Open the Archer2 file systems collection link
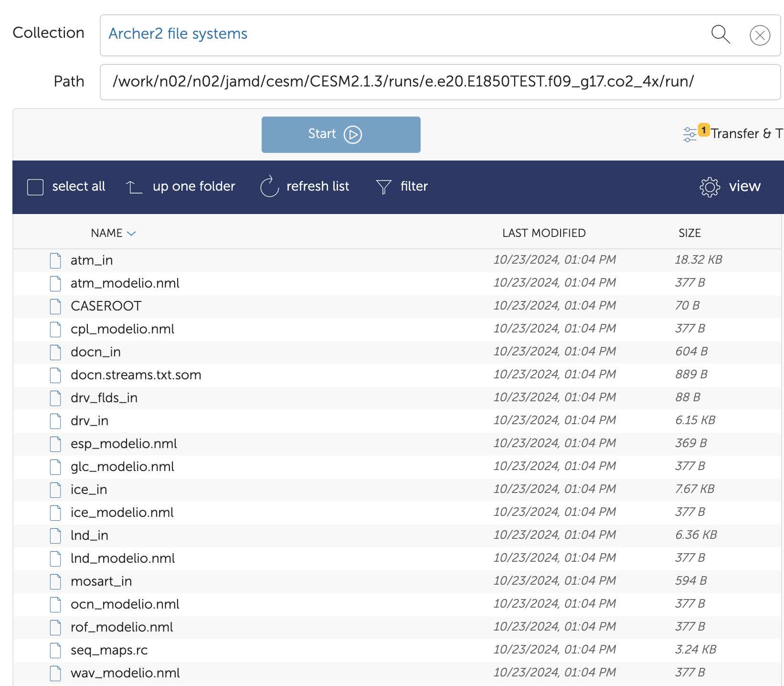Screen dimensions: 784x686 (x=178, y=34)
